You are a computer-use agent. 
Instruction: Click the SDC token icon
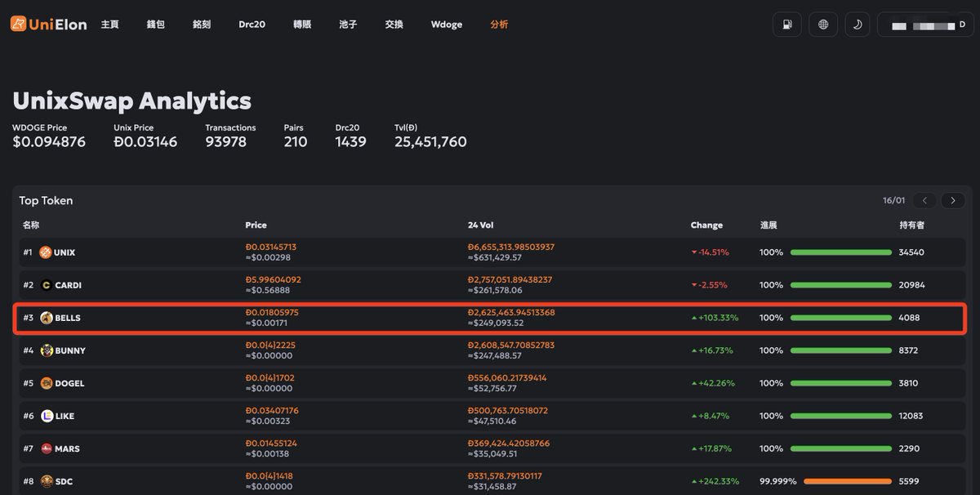click(x=47, y=481)
